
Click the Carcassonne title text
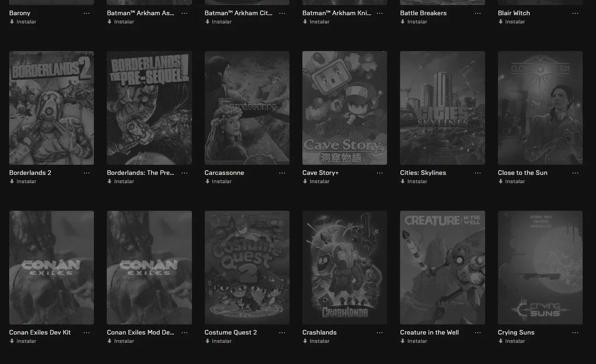pos(225,173)
